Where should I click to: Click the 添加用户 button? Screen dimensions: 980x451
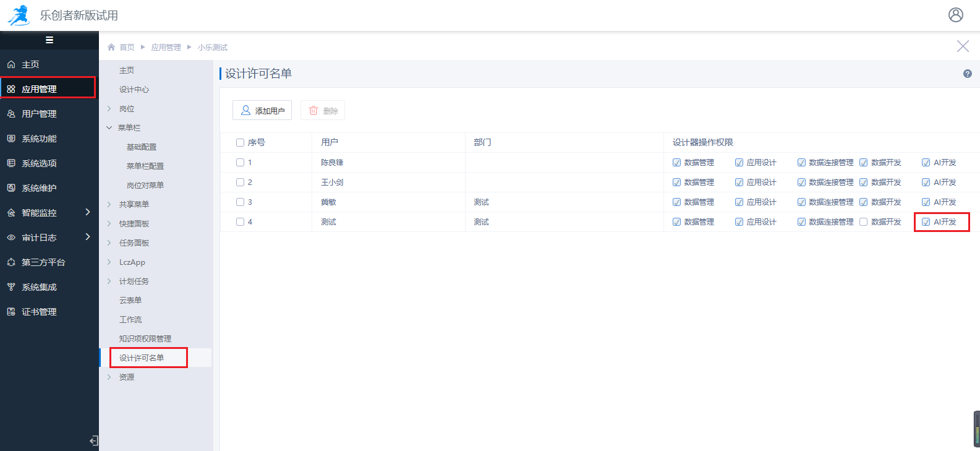(262, 111)
